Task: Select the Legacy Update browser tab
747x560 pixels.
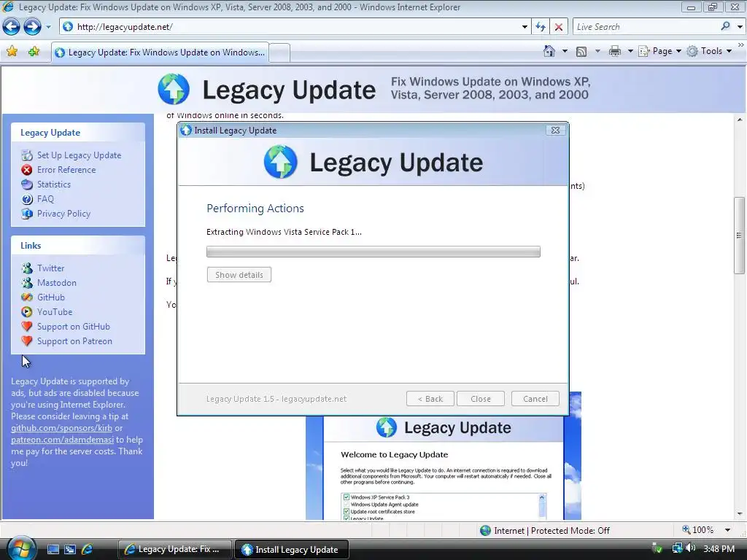Action: click(x=160, y=52)
